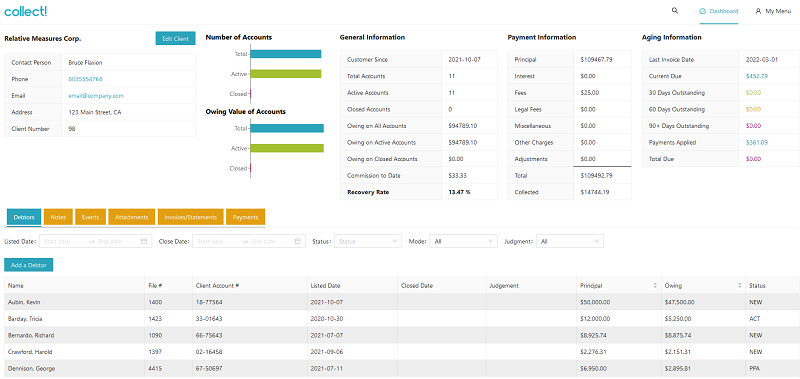Open the Listed Date calendar icon
This screenshot has width=800, height=379.
144,241
